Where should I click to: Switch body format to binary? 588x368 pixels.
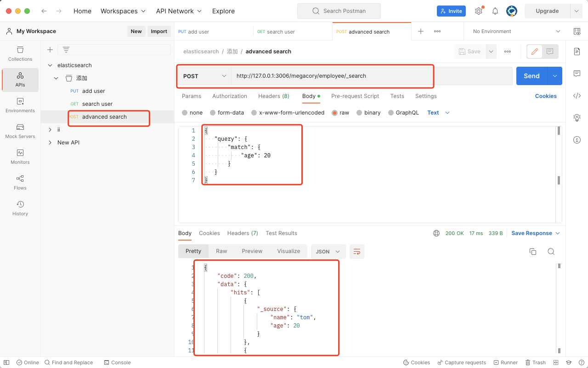(368, 112)
